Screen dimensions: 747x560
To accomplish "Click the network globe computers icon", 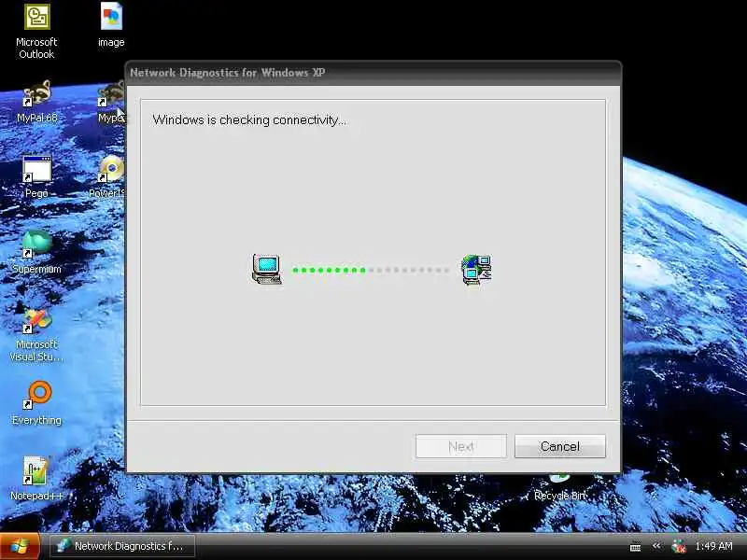I will pos(476,270).
